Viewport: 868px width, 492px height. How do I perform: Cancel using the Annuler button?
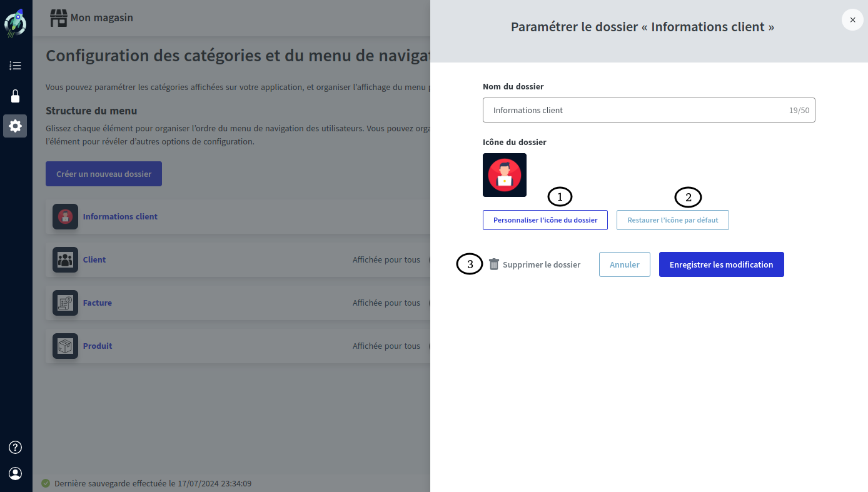(x=624, y=264)
